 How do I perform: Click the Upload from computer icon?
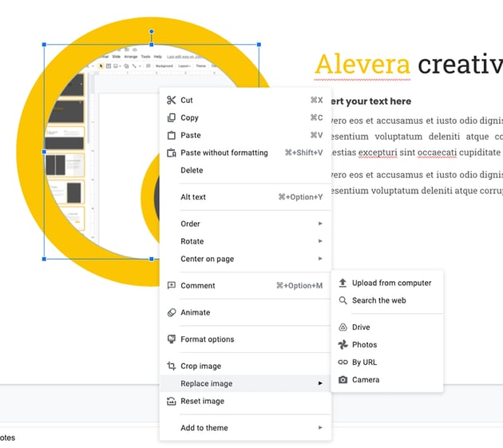pyautogui.click(x=343, y=283)
